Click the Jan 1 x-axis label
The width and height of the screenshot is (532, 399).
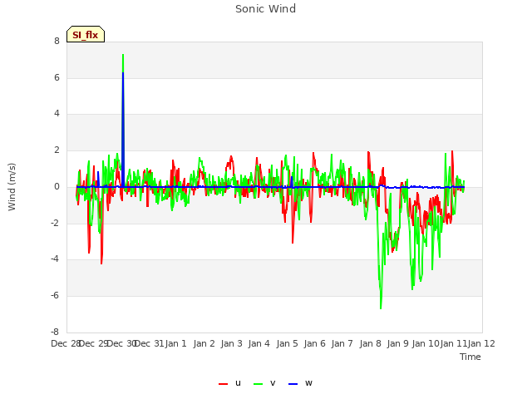point(176,343)
